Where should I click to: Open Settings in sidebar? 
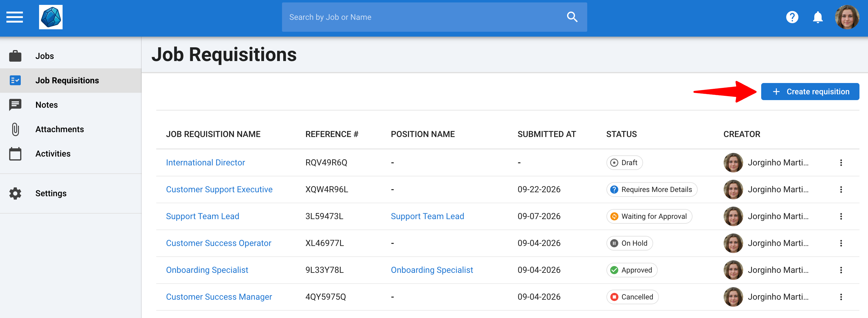pyautogui.click(x=71, y=193)
